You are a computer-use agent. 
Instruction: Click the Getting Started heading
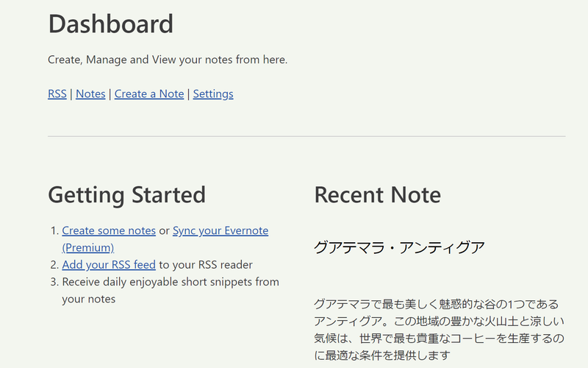(126, 195)
